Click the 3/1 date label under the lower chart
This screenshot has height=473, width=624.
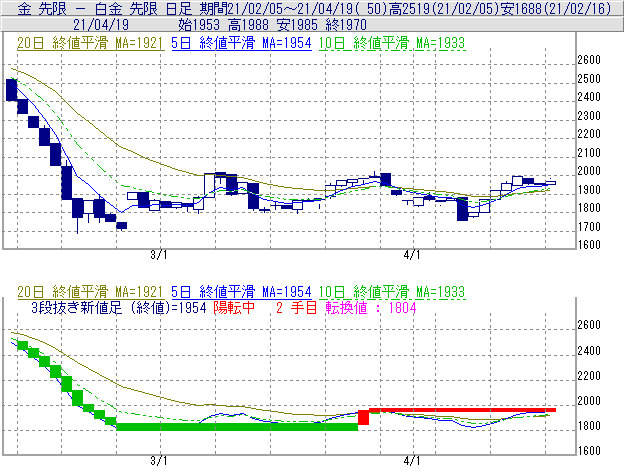[x=159, y=461]
